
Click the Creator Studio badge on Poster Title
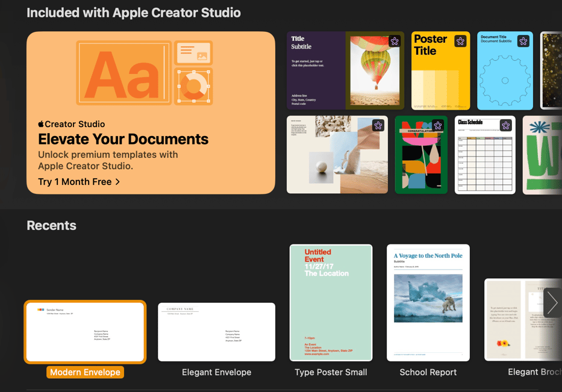(x=460, y=41)
